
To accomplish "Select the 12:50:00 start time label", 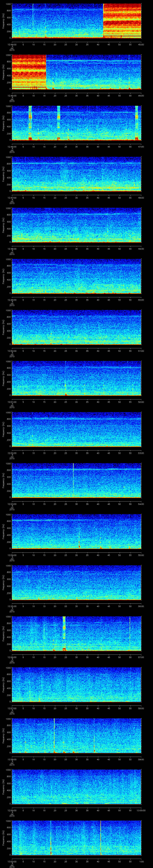I will [x=12, y=351].
